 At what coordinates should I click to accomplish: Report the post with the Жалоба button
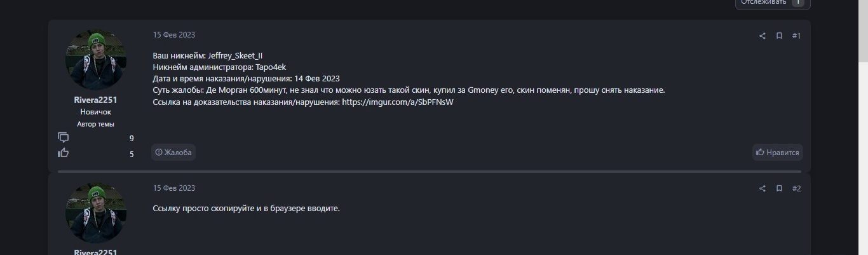tap(173, 153)
